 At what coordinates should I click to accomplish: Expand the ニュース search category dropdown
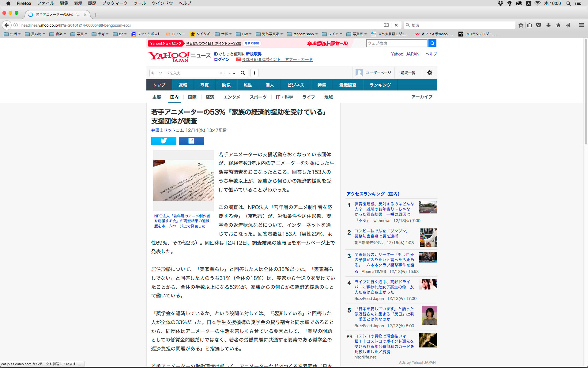pos(227,73)
